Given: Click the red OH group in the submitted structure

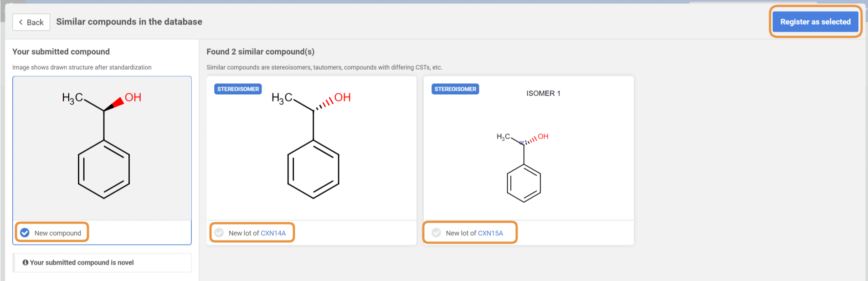Looking at the screenshot, I should 133,97.
